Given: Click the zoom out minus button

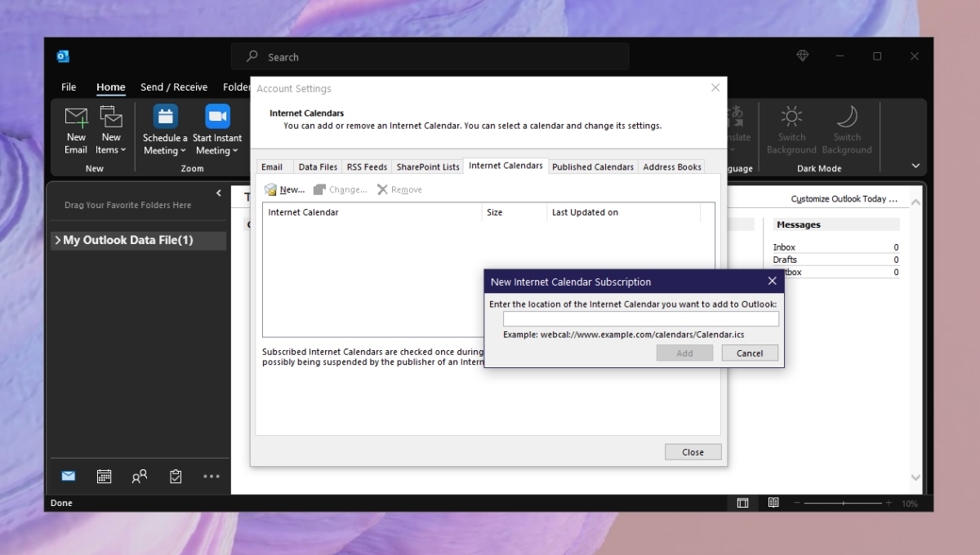Looking at the screenshot, I should 798,504.
